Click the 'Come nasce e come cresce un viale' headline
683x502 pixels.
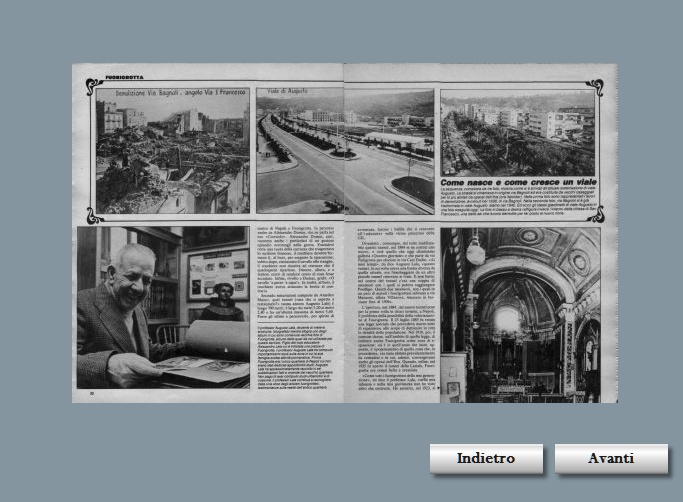pyautogui.click(x=518, y=182)
